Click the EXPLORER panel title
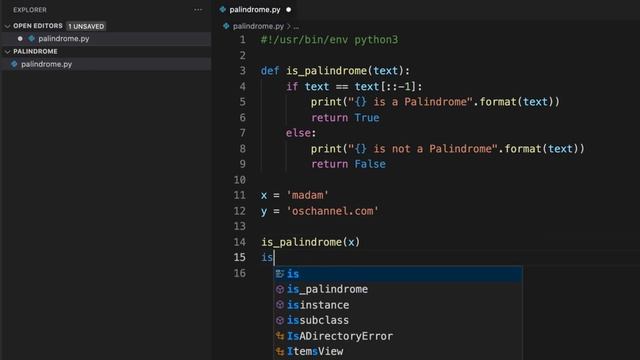 30,10
